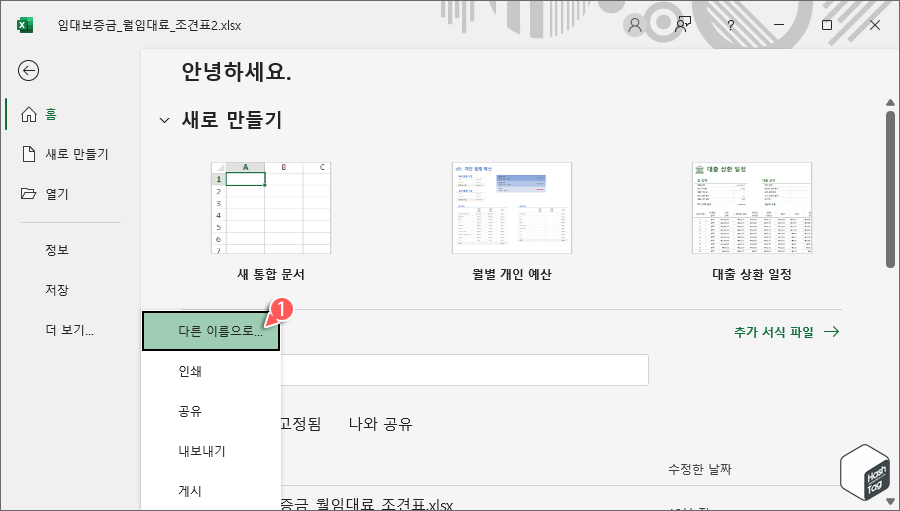Open the 새 통합 문서 blank workbook thumbnail

click(x=271, y=208)
